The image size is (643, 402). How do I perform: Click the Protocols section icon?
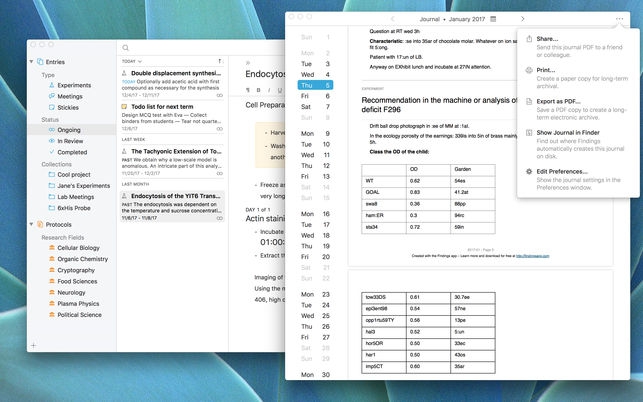tap(40, 224)
